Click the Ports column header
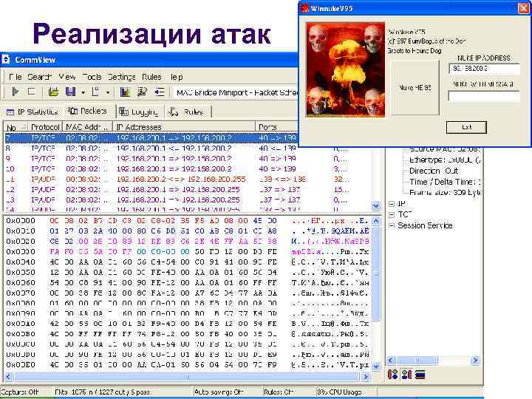Image resolution: width=532 pixels, height=399 pixels. click(x=276, y=127)
